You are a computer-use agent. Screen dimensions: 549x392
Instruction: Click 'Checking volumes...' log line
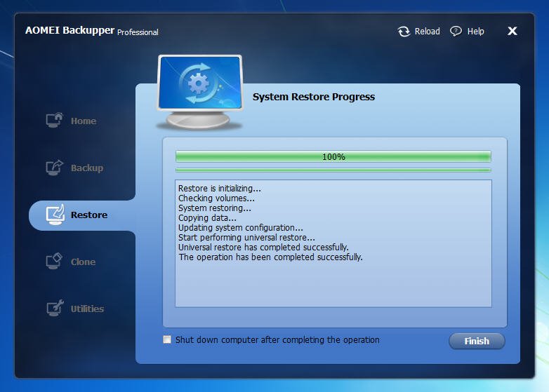point(216,198)
